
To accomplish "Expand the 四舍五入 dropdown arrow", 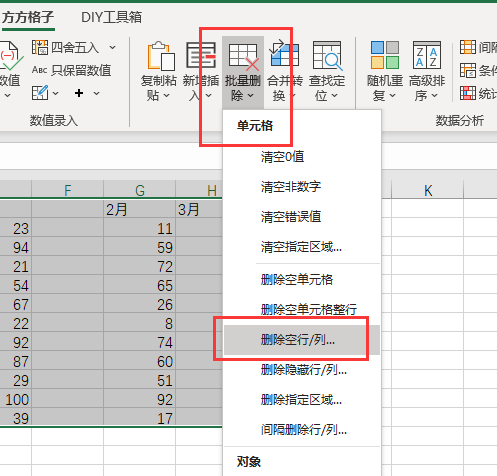I will [x=113, y=48].
